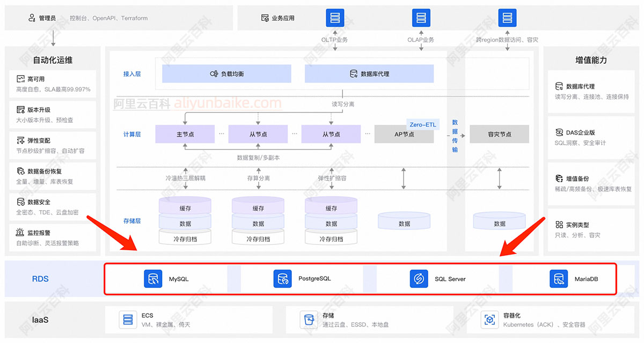Click the 负载均衡 box

tap(226, 73)
